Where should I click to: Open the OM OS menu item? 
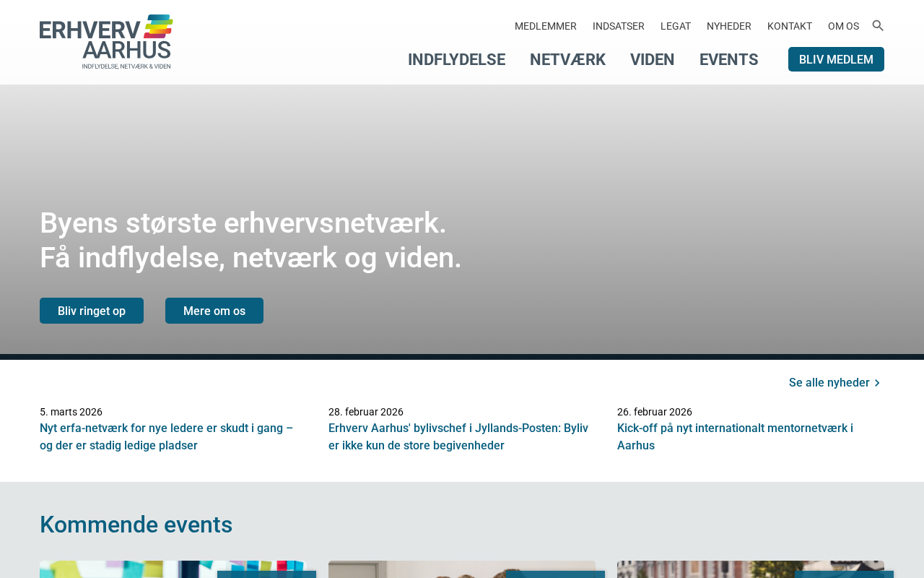[843, 26]
